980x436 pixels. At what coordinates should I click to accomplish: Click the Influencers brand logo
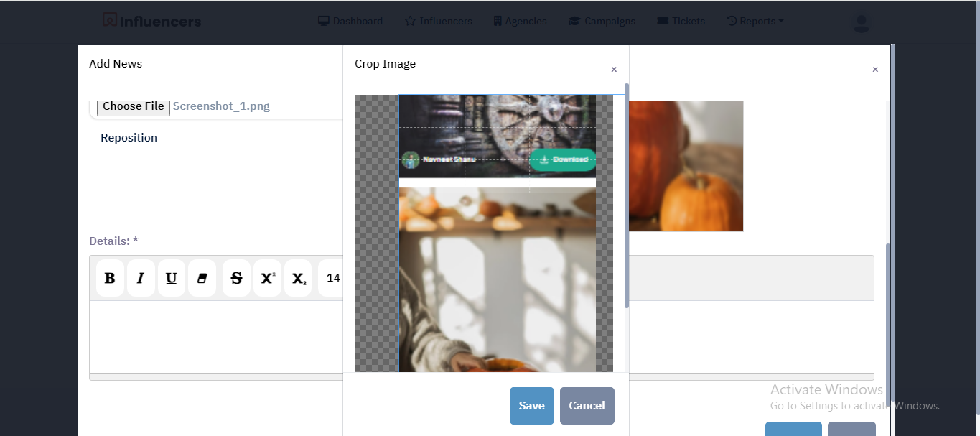151,21
